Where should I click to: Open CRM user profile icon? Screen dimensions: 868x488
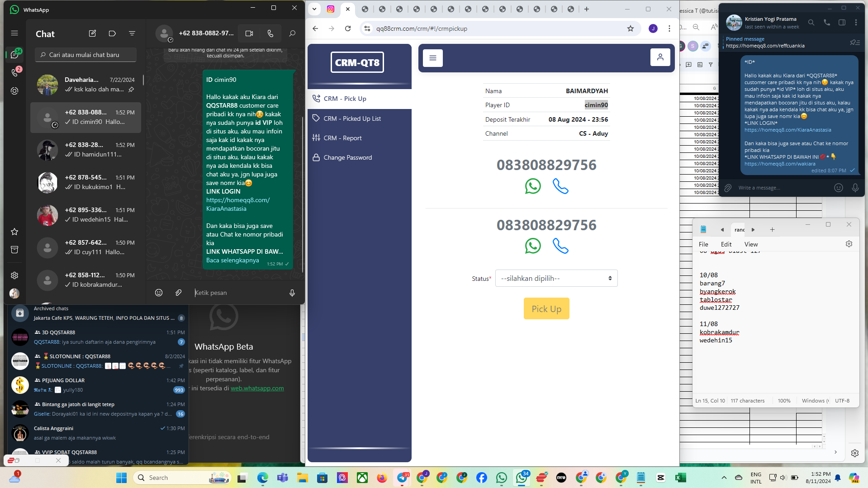click(660, 57)
